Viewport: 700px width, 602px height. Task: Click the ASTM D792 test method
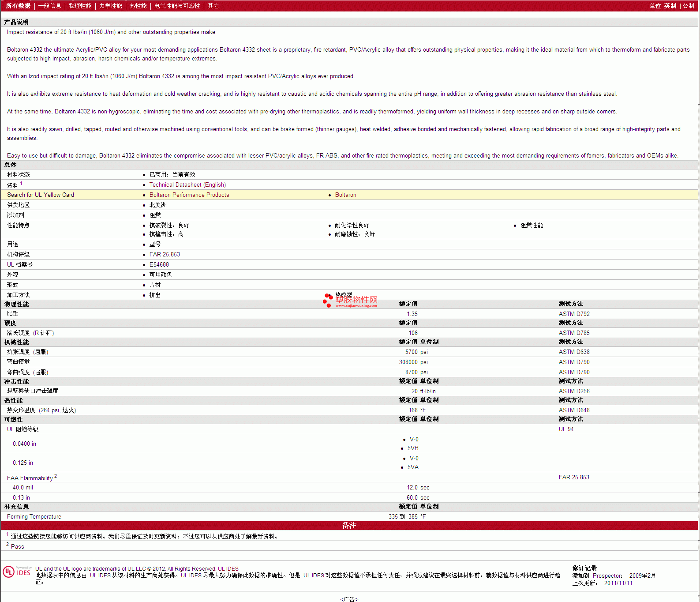(x=574, y=314)
